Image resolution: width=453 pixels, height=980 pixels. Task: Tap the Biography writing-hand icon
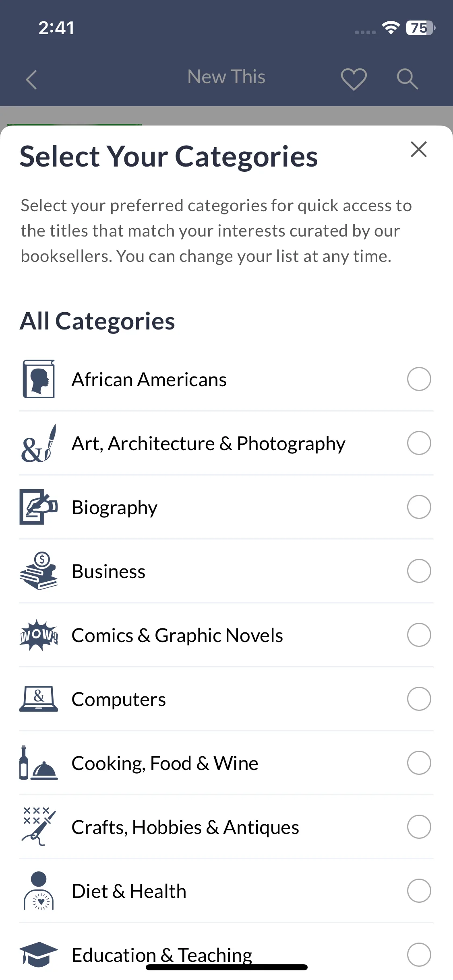click(39, 507)
